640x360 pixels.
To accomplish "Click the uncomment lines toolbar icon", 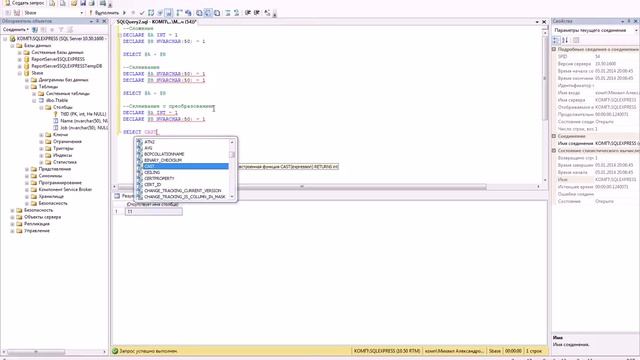I will click(236, 13).
